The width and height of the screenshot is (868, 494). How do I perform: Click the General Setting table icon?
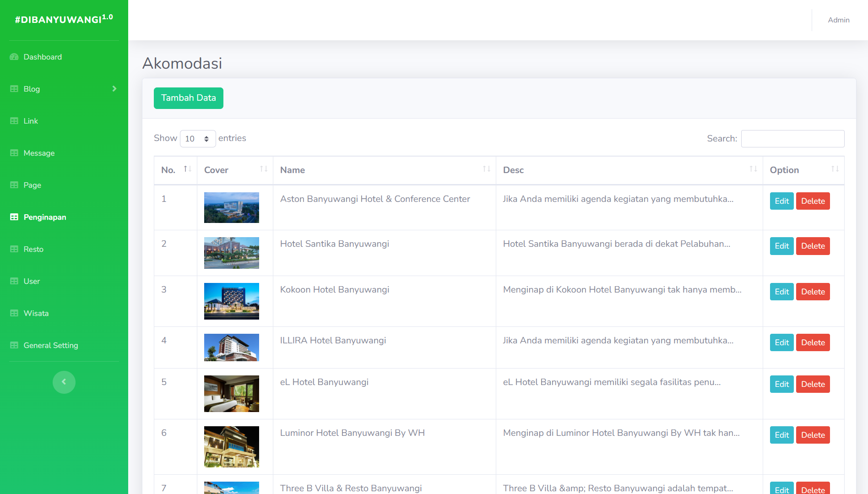click(x=14, y=345)
